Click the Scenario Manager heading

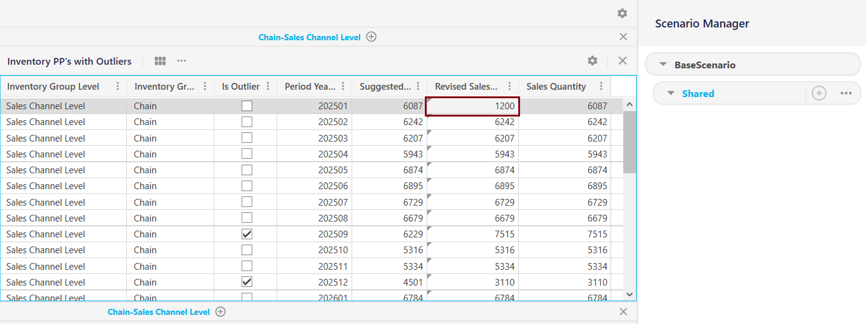(x=702, y=24)
